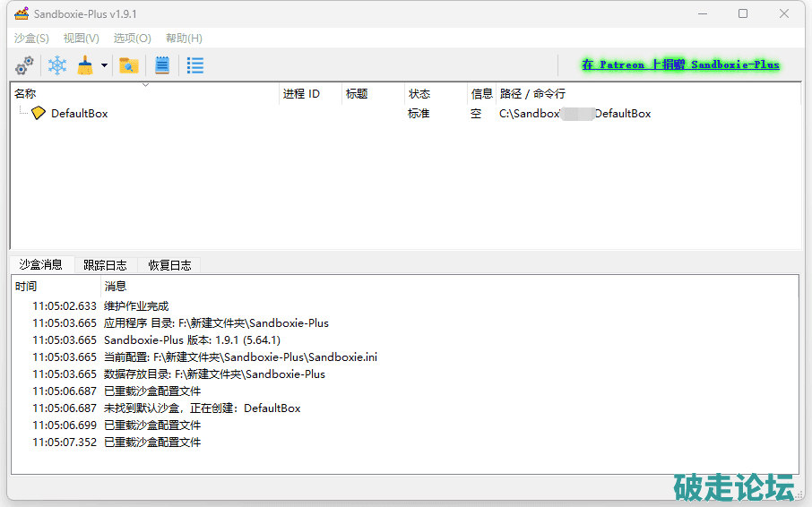Click the yellow DefaultBox sandbox icon
812x507 pixels.
point(38,114)
